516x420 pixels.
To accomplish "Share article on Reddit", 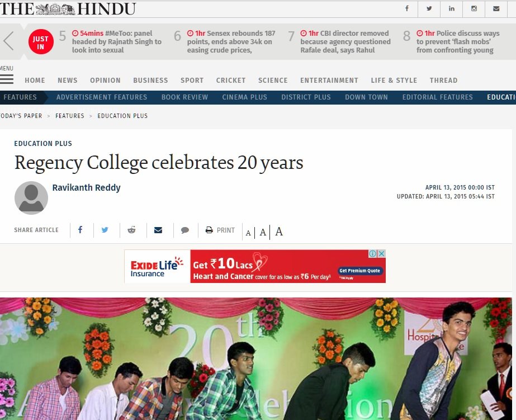I will pos(131,230).
